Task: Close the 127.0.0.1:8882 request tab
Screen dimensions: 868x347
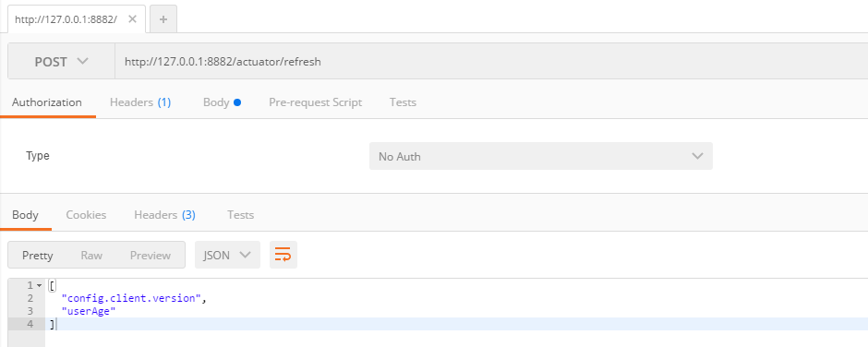Action: pos(132,19)
